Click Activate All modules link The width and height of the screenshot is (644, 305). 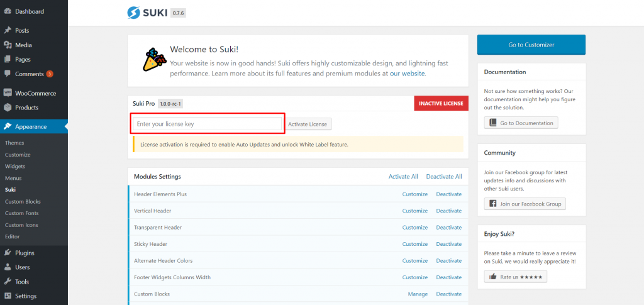click(x=403, y=177)
